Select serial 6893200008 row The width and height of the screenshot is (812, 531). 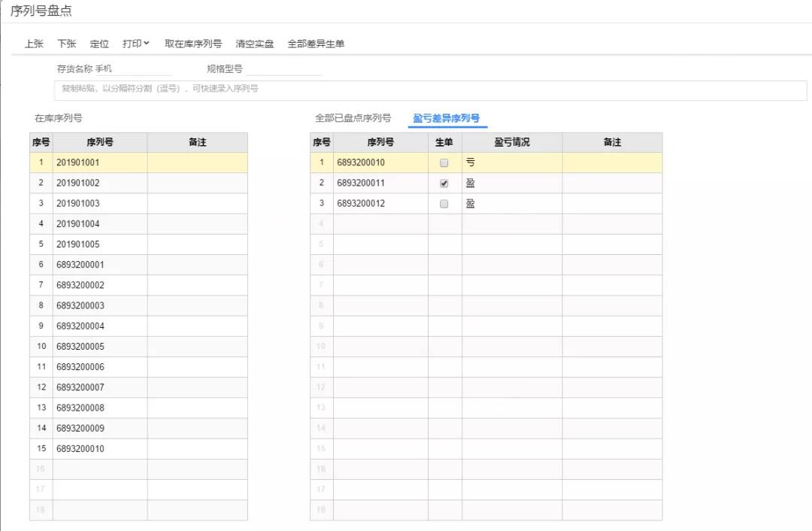[139, 408]
